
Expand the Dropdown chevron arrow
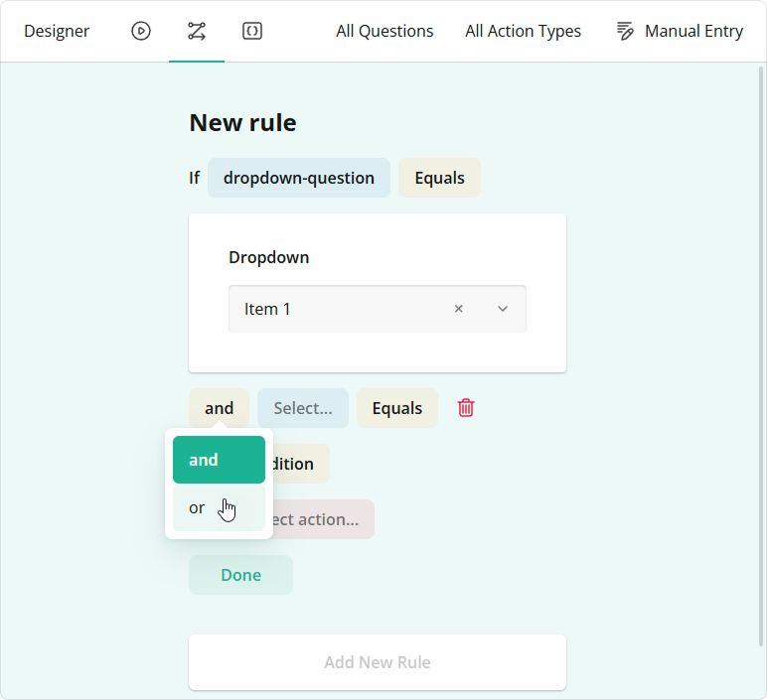pyautogui.click(x=503, y=309)
